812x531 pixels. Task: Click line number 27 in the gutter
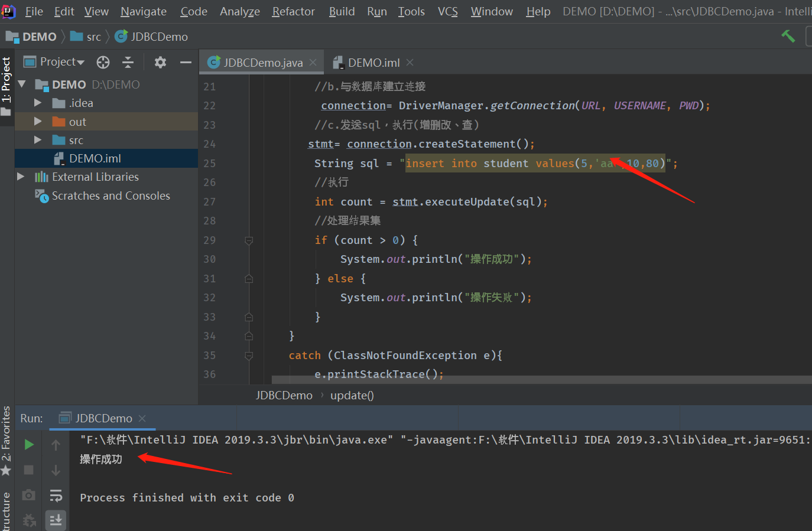pyautogui.click(x=210, y=202)
